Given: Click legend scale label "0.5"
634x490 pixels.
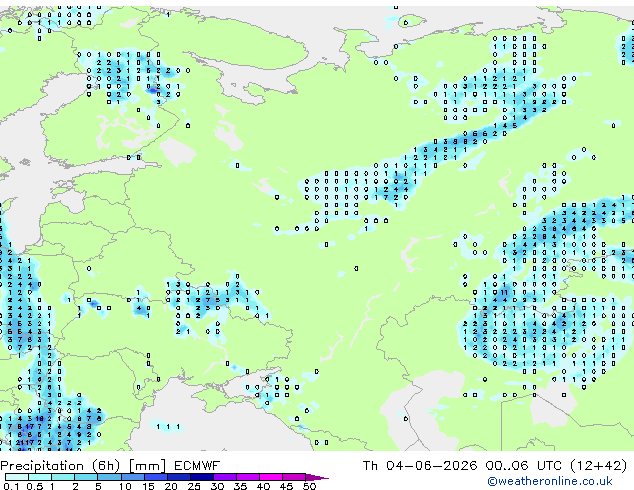Looking at the screenshot, I should [34, 486].
